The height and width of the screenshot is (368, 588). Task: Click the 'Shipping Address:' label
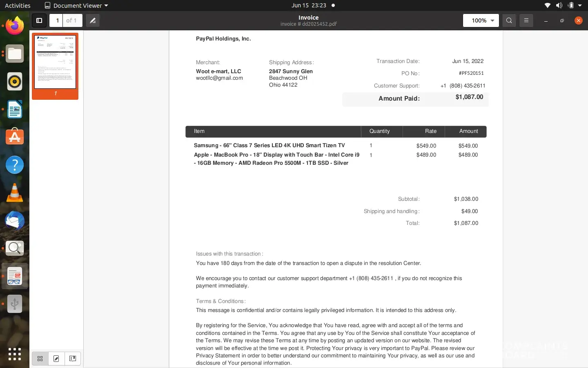coord(291,63)
